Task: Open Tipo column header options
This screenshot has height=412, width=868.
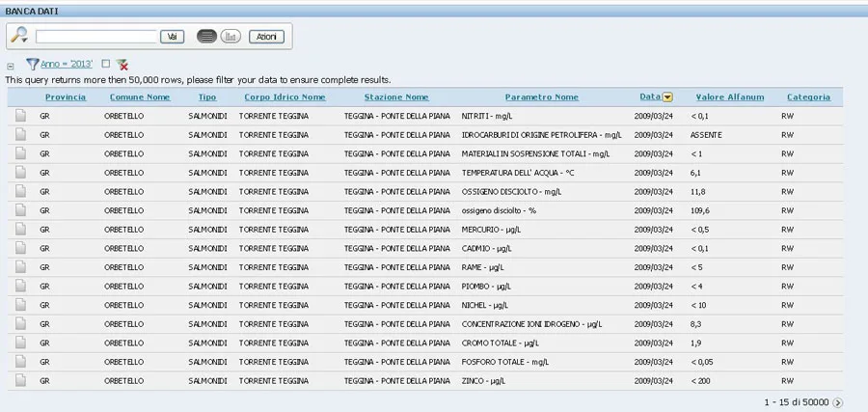Action: click(207, 96)
